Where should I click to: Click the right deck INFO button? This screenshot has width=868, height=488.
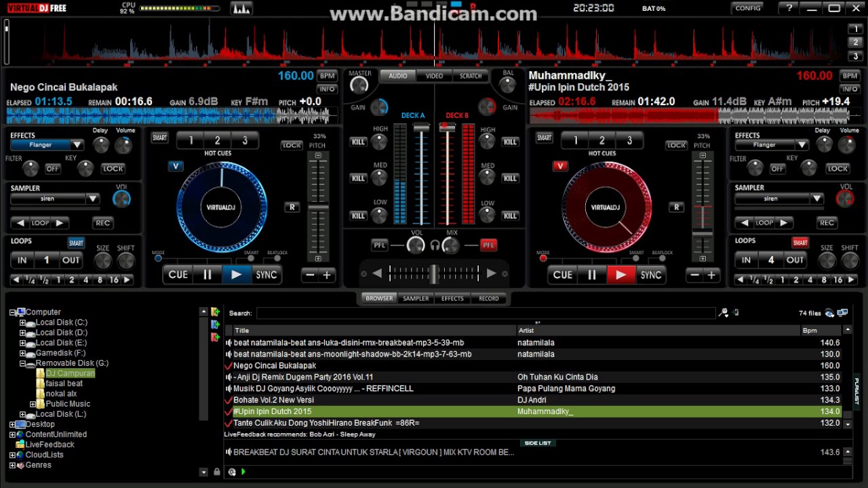coord(850,89)
